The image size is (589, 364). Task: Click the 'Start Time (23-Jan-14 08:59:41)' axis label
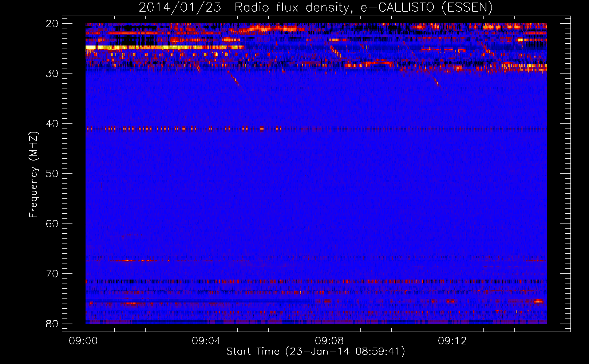316,352
